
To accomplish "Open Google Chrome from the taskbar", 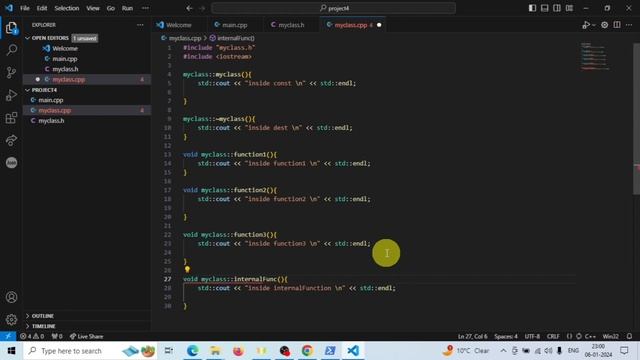I will (x=307, y=351).
